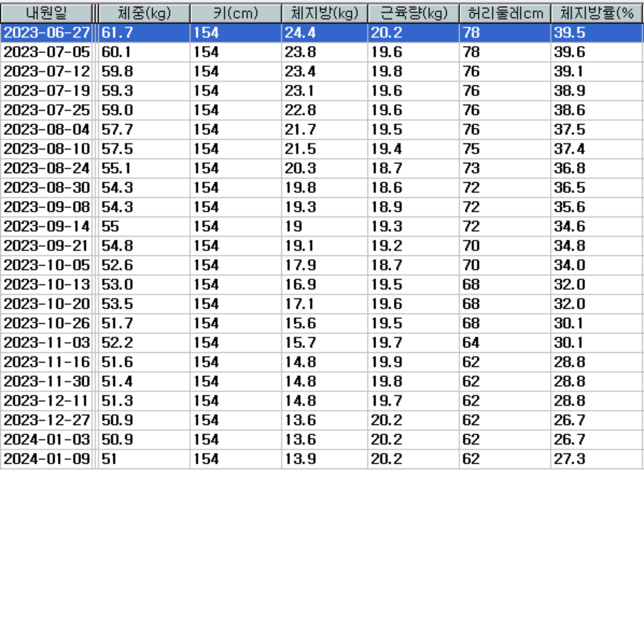Click the 근육량(kg) column header
Screen dimensions: 644x644
coord(414,13)
